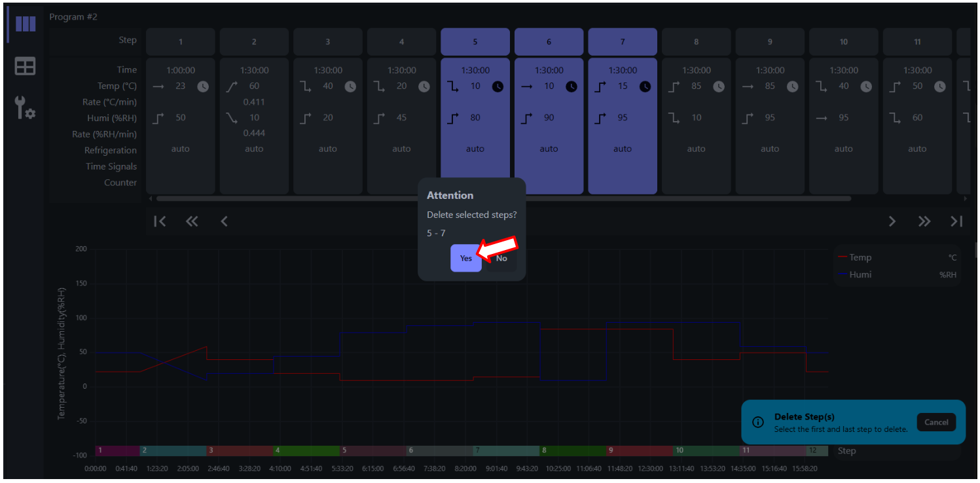Click the 0.444 humidity rate in step 2

pos(254,133)
